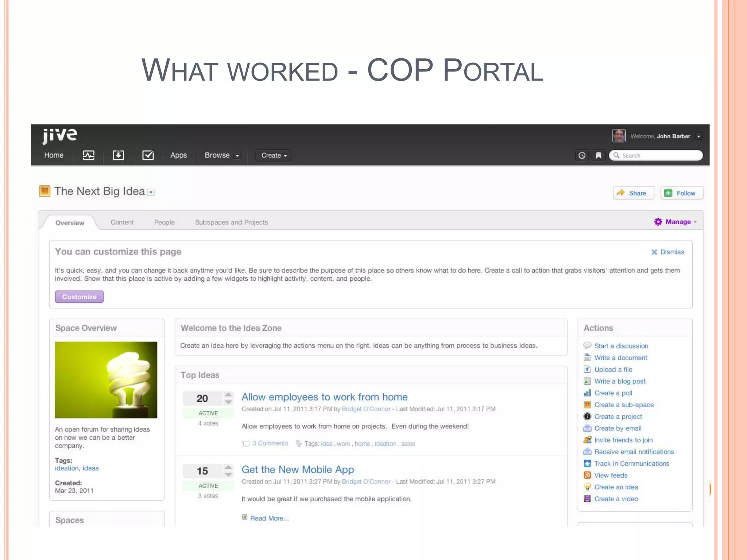Screen dimensions: 747x560
Task: Click the Create a sub-space icon
Action: tap(587, 404)
